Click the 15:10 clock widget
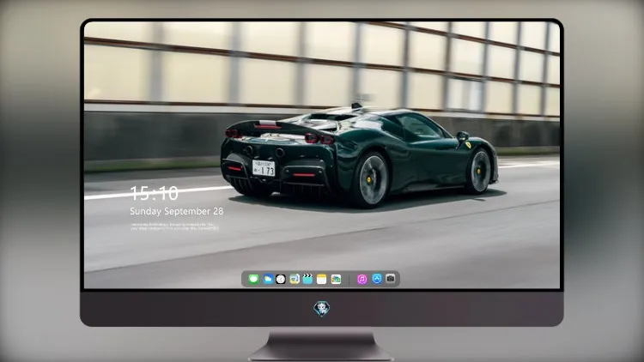Viewport: 644px width, 362px height. click(x=154, y=193)
